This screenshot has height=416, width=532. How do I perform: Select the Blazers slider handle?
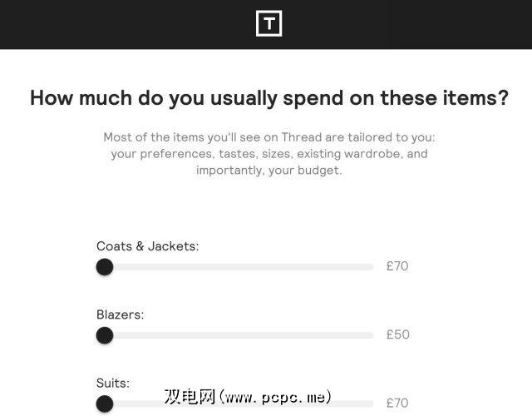click(x=105, y=335)
